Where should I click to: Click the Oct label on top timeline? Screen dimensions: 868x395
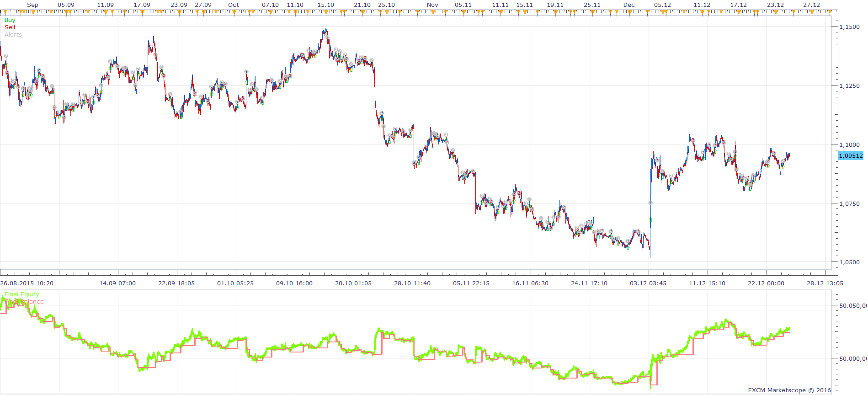coord(234,5)
